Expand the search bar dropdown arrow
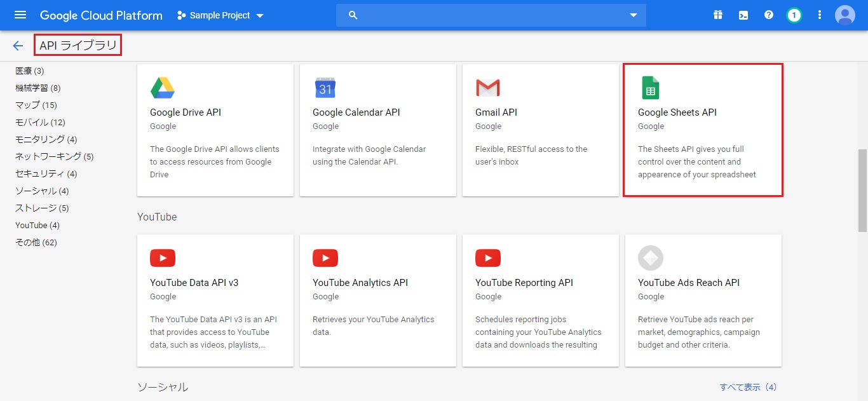 pos(633,15)
